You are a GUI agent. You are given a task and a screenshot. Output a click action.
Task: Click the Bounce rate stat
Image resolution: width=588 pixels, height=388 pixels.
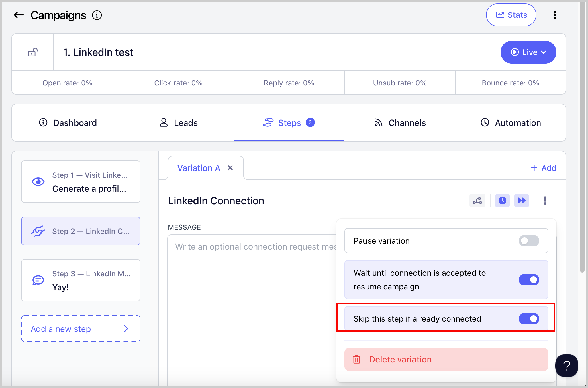point(510,83)
